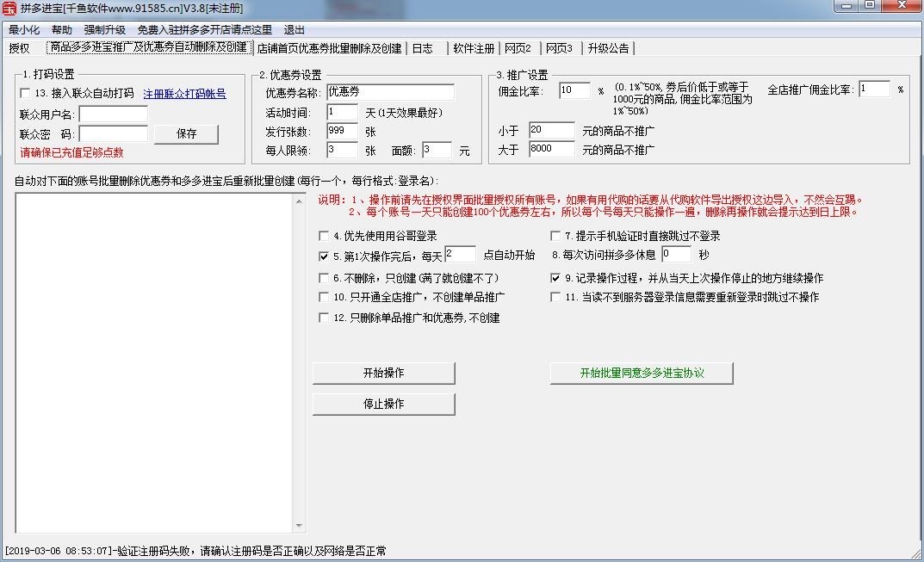Viewport: 924px width, 562px height.
Task: Click the 停止操作 button
Action: (x=383, y=404)
